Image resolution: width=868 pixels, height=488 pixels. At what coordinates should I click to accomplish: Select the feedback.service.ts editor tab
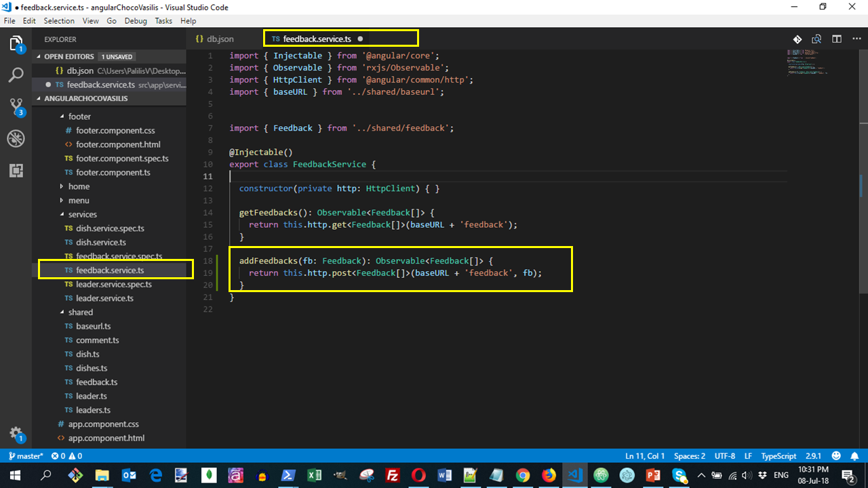(317, 39)
